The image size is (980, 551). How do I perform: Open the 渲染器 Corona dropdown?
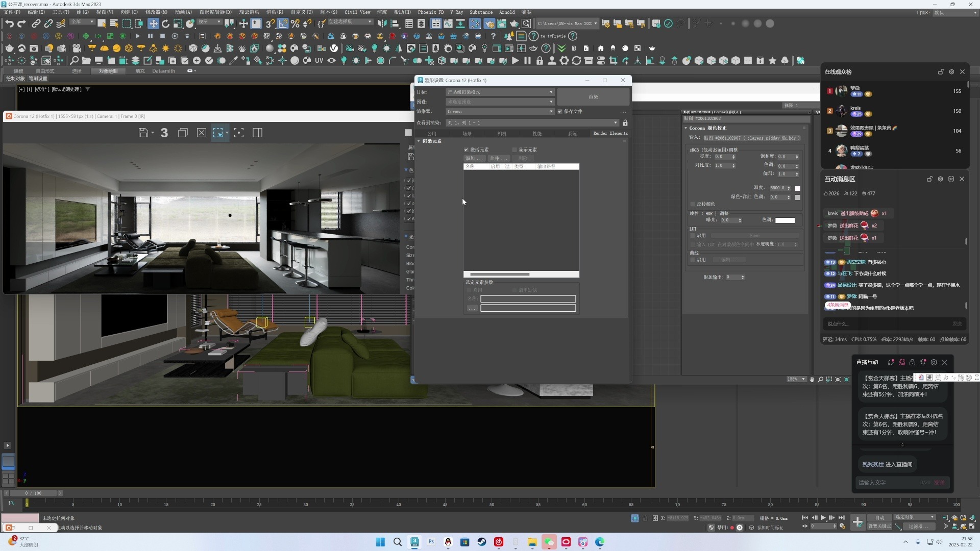pyautogui.click(x=500, y=111)
